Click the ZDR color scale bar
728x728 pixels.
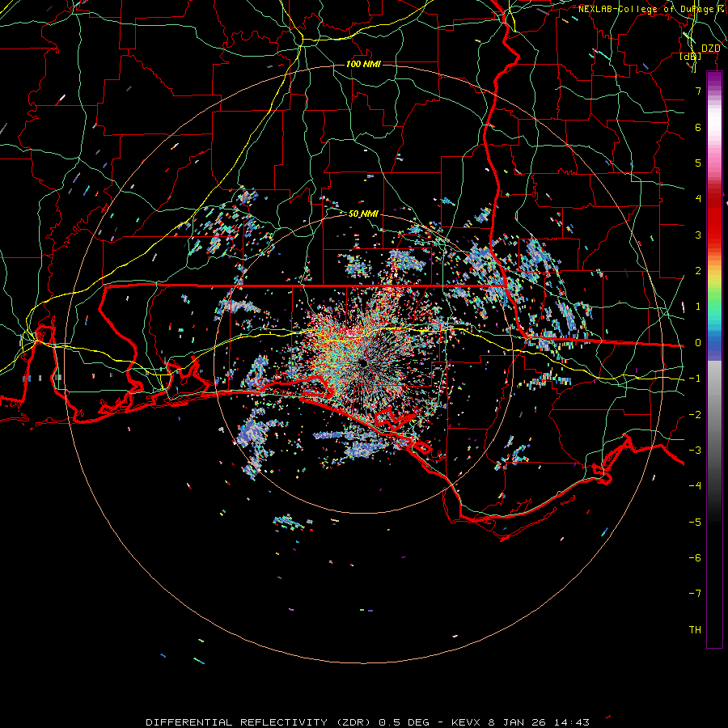point(714,359)
